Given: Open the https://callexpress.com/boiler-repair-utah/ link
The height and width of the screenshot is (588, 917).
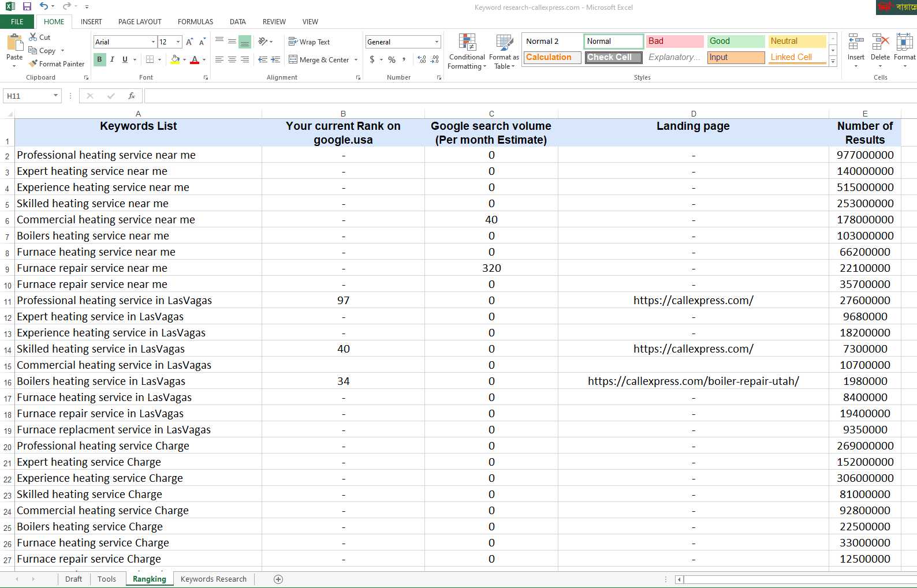Looking at the screenshot, I should click(x=693, y=381).
